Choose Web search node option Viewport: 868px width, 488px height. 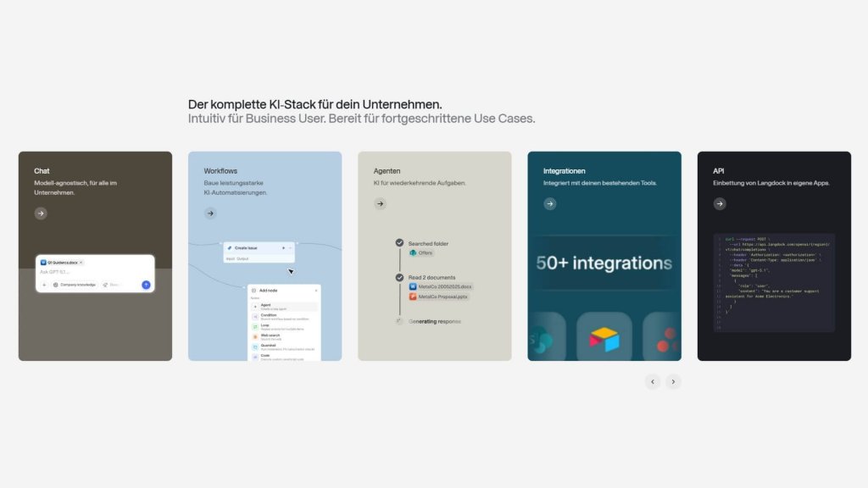pyautogui.click(x=285, y=336)
